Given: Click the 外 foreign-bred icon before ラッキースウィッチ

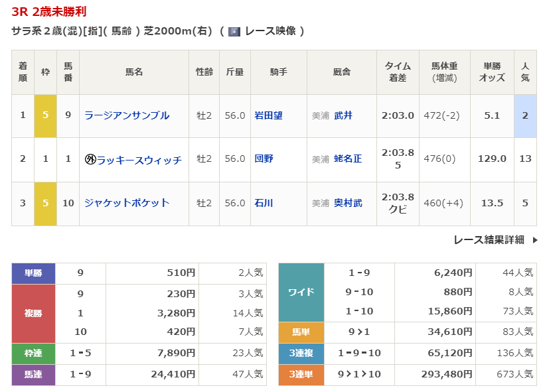Looking at the screenshot, I should point(90,159).
